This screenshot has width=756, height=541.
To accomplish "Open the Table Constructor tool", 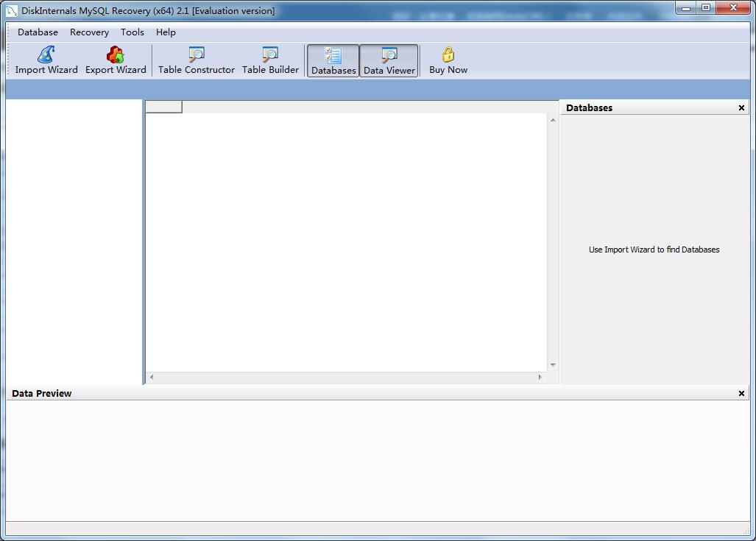I will click(x=196, y=60).
